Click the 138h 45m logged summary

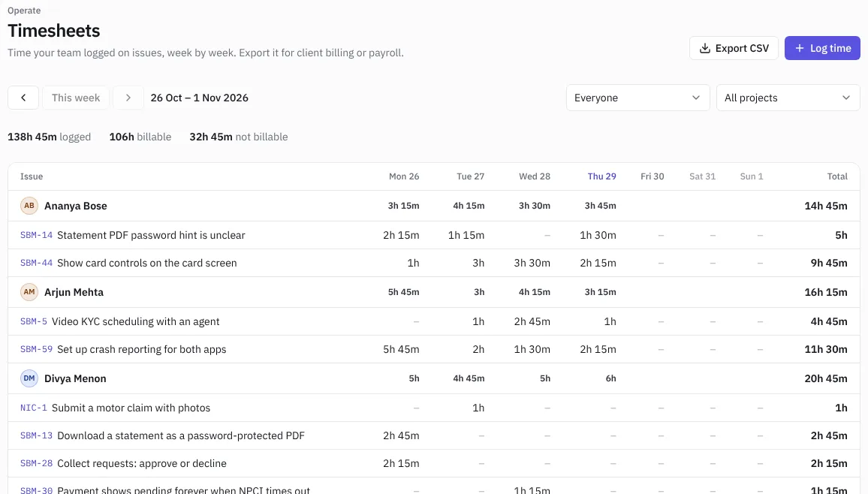pos(50,137)
